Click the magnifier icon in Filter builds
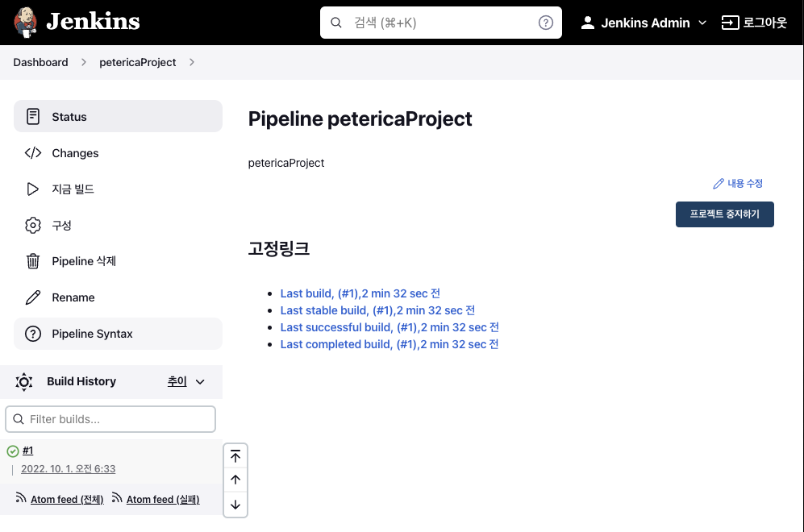Screen dimensions: 804x532 [x=19, y=419]
